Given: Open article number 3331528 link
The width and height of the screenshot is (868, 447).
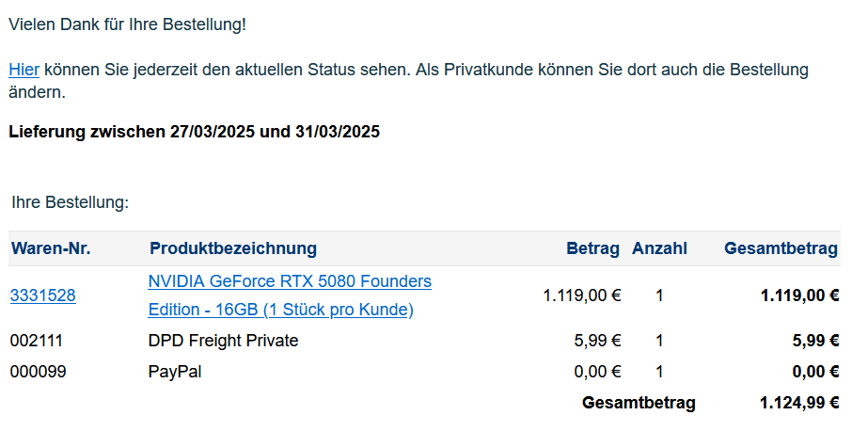Looking at the screenshot, I should pyautogui.click(x=43, y=295).
